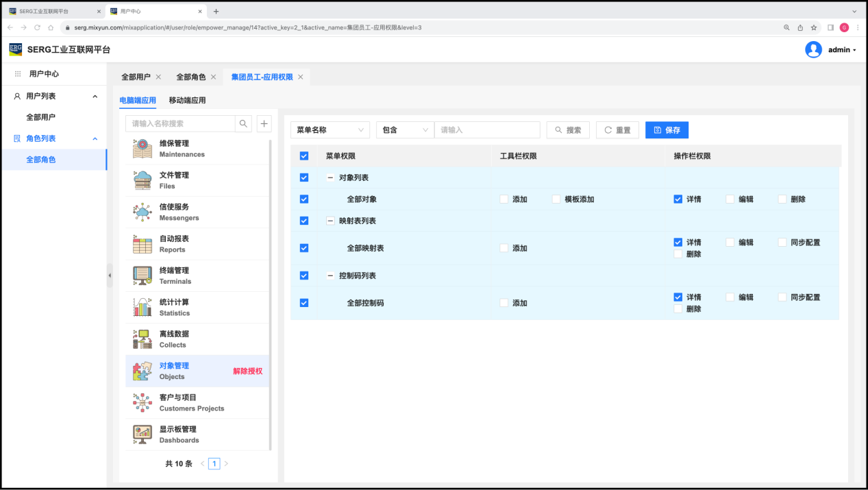Click the 文件管理 Files app icon
Screen dimensions: 868x490
(142, 180)
